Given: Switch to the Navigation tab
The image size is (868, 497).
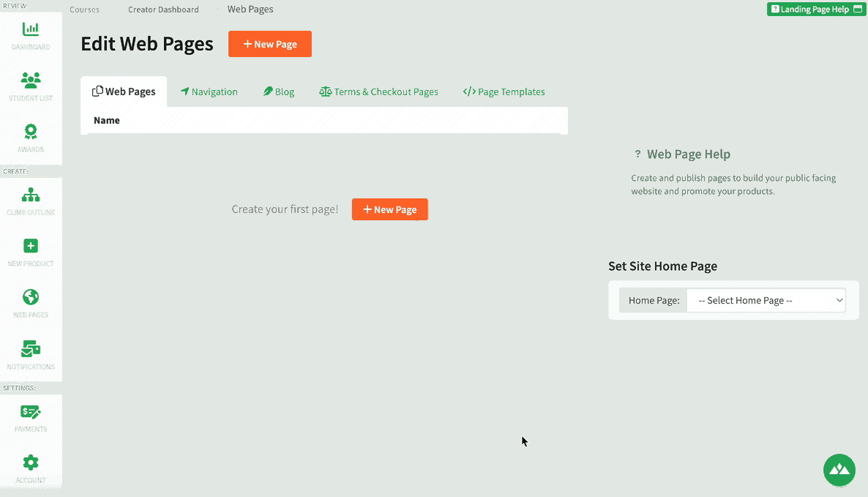Looking at the screenshot, I should [209, 92].
